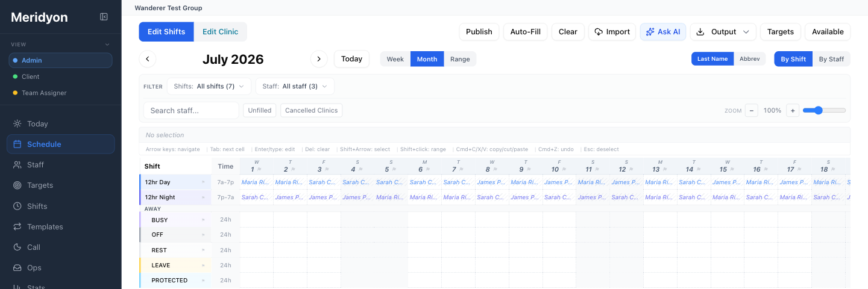Open the Output dropdown menu
The width and height of the screenshot is (868, 289).
pyautogui.click(x=723, y=32)
